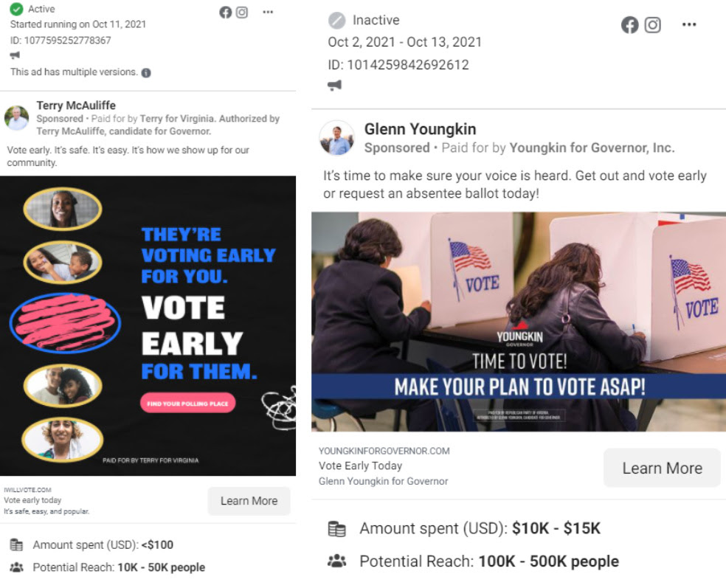Open three-dot options menu on McAuliffe ad
The height and width of the screenshot is (588, 726).
coord(268,12)
